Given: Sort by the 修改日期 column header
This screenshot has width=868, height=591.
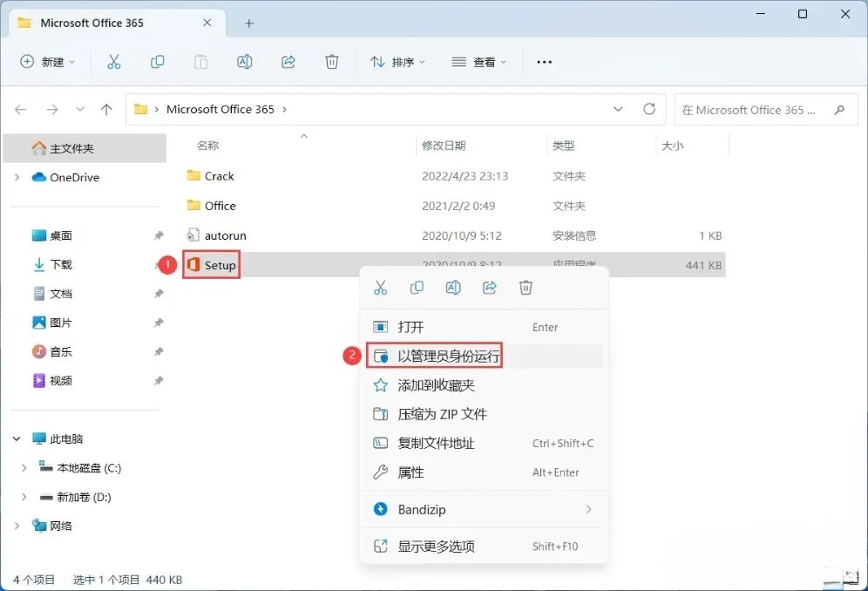Looking at the screenshot, I should coord(444,146).
